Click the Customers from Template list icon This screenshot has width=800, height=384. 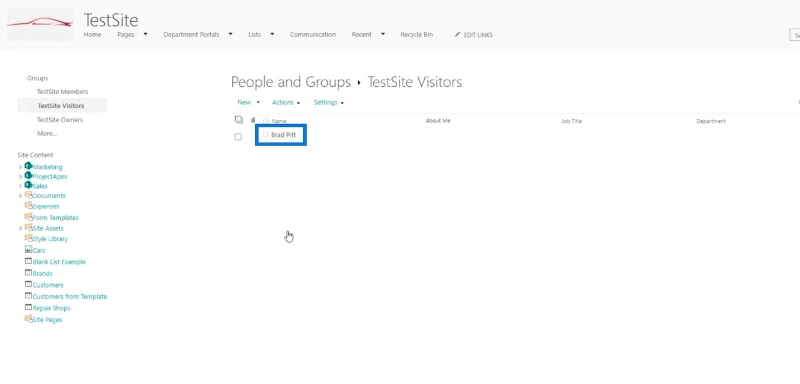coord(29,296)
